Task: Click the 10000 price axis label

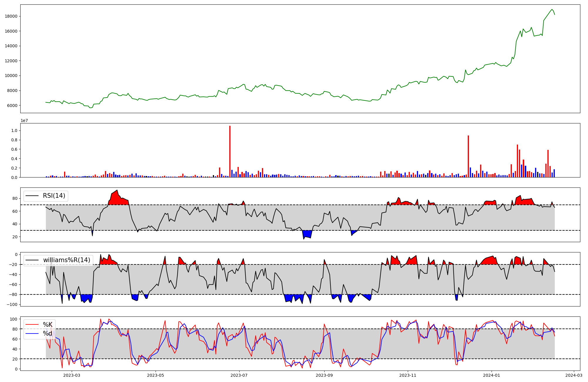Action: point(11,76)
